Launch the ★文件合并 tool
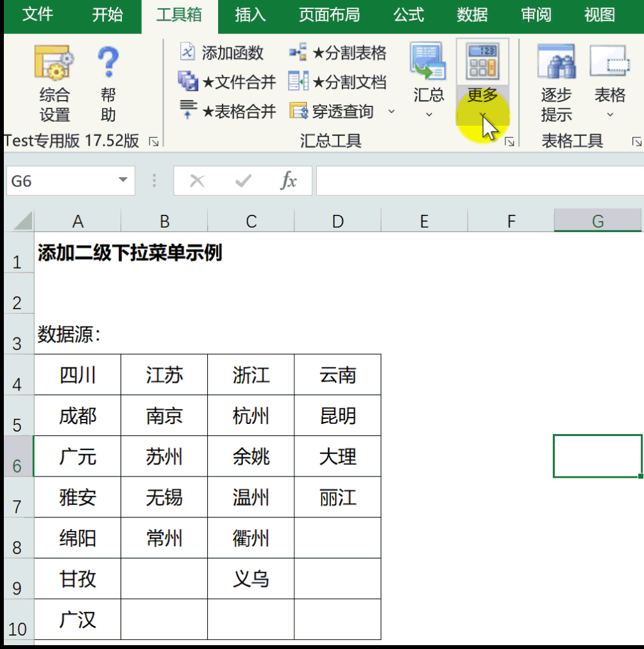Viewport: 644px width, 649px height. [x=227, y=82]
